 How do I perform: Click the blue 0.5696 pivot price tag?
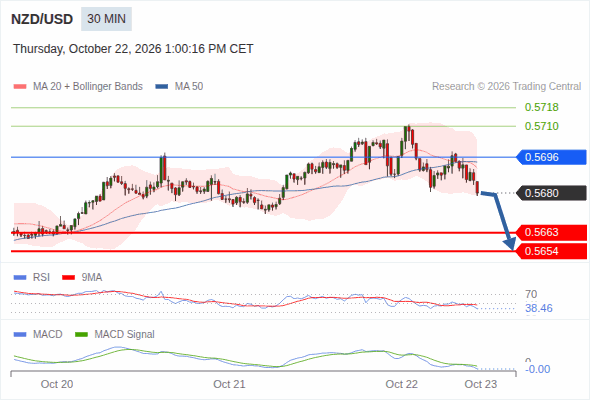pos(551,157)
